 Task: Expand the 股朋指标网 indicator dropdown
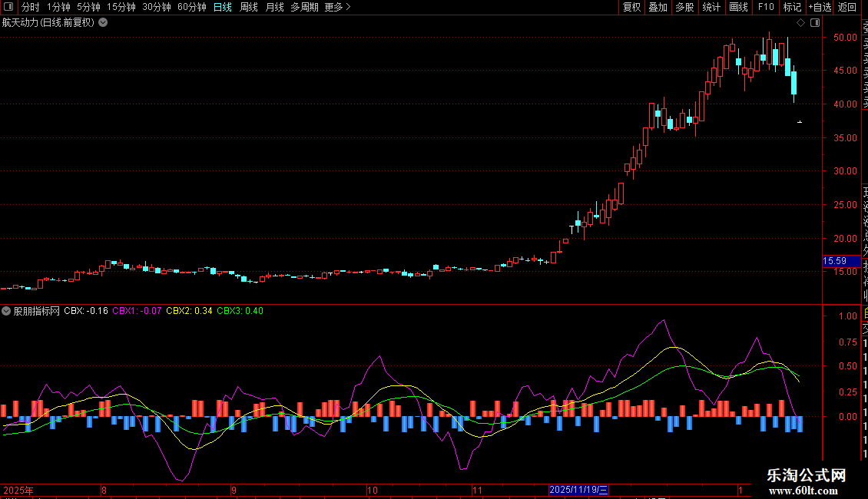[6, 311]
